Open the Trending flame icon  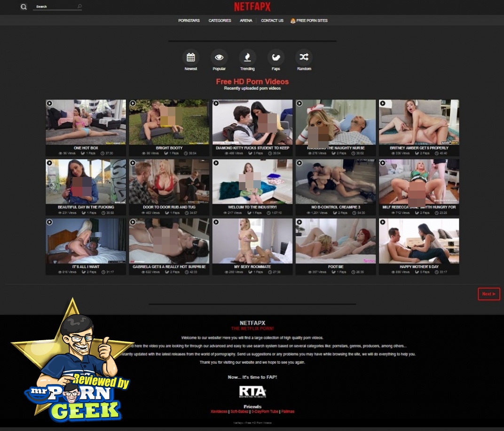pos(247,57)
